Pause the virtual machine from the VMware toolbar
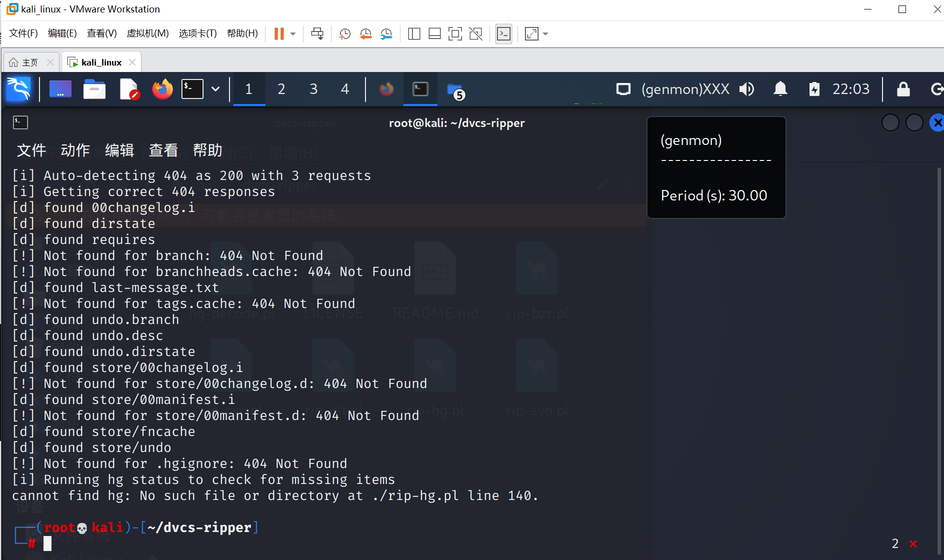Viewport: 944px width, 560px height. [x=279, y=33]
